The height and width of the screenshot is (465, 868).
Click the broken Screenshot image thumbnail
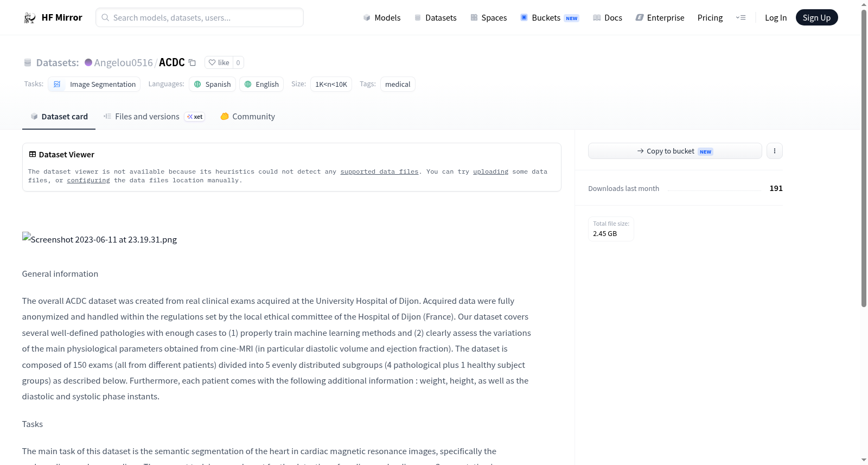tap(99, 239)
